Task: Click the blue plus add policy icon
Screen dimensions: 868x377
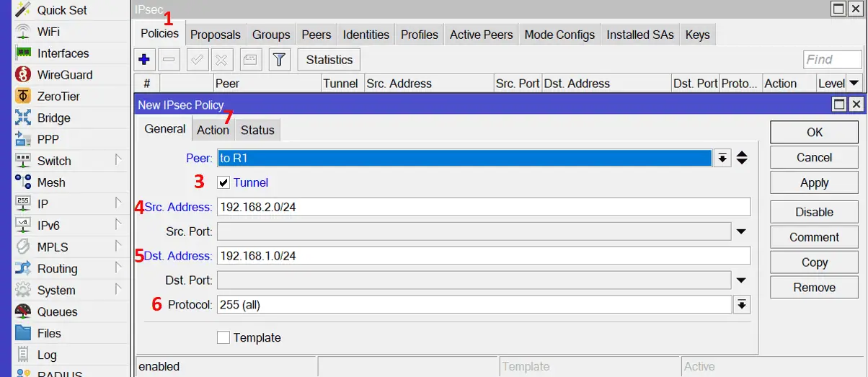Action: [143, 60]
